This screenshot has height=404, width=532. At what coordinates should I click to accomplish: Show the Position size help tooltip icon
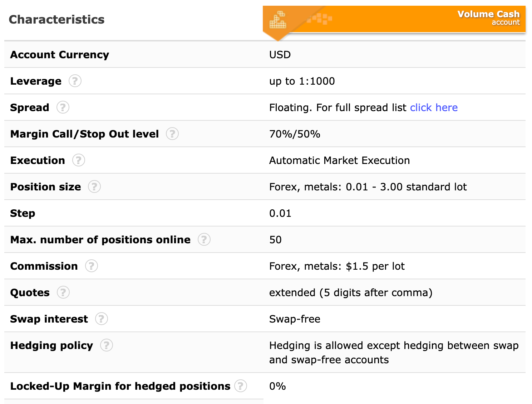94,187
